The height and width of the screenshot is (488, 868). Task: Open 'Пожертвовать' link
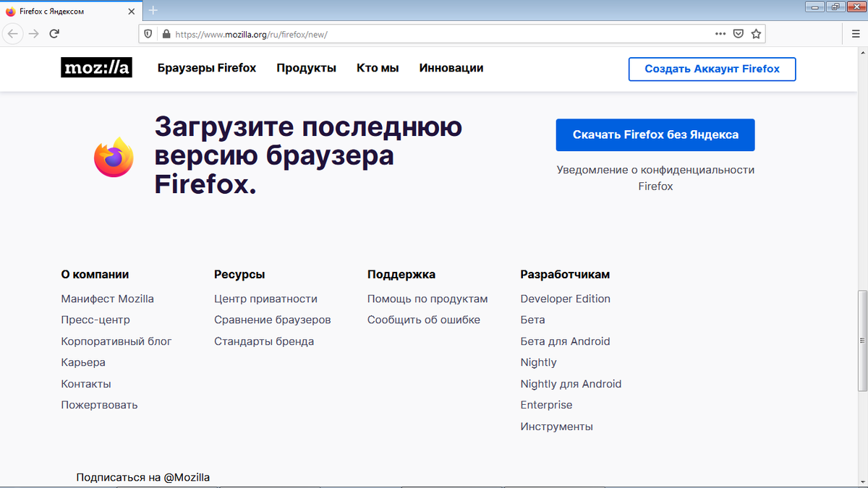[x=99, y=405]
